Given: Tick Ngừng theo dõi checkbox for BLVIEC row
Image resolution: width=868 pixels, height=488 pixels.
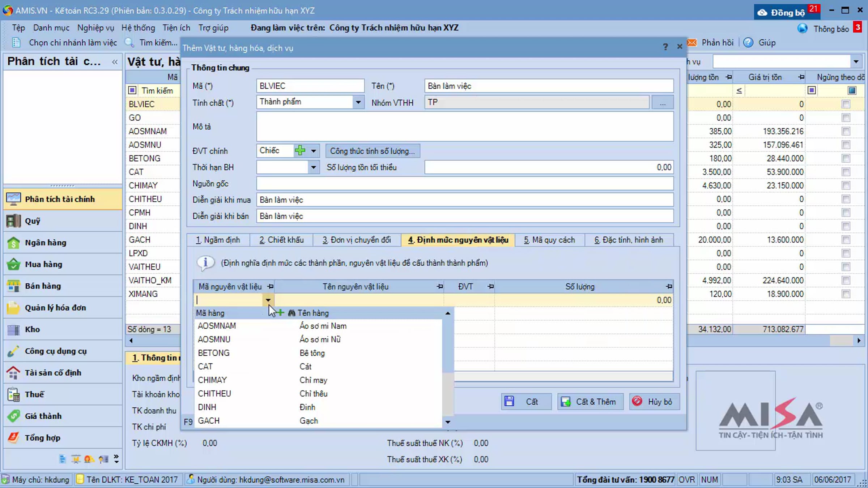Looking at the screenshot, I should point(846,104).
